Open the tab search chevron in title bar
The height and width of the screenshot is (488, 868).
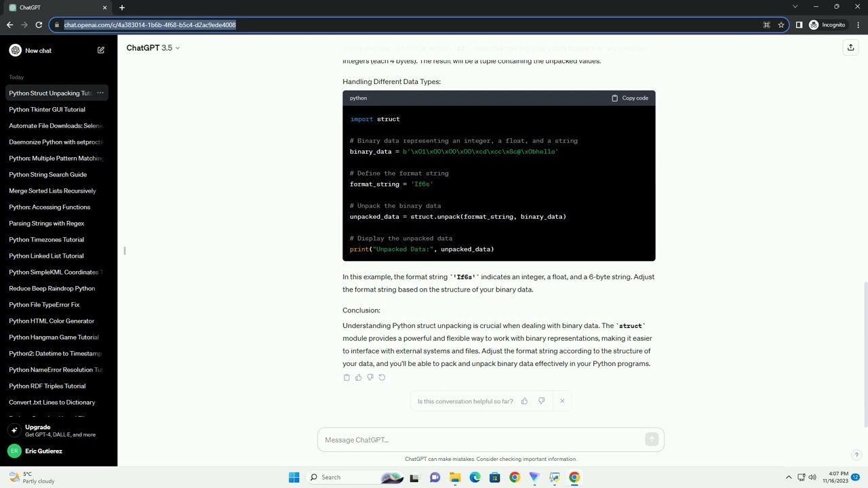(x=795, y=7)
